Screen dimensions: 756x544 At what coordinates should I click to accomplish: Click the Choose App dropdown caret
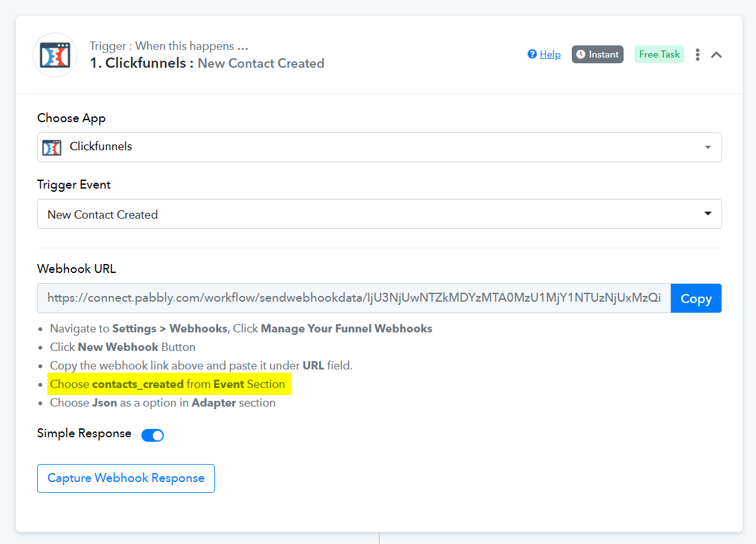click(x=707, y=147)
